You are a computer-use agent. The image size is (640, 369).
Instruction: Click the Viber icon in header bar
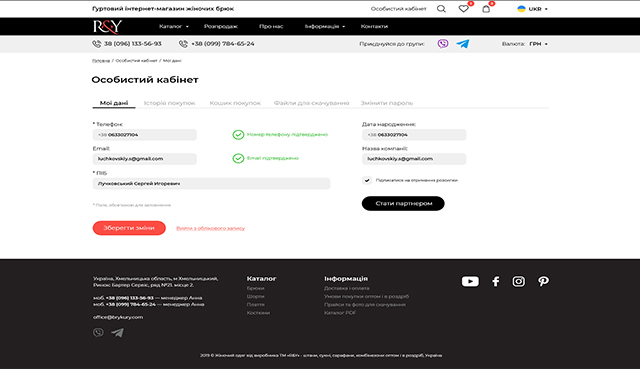pyautogui.click(x=443, y=44)
